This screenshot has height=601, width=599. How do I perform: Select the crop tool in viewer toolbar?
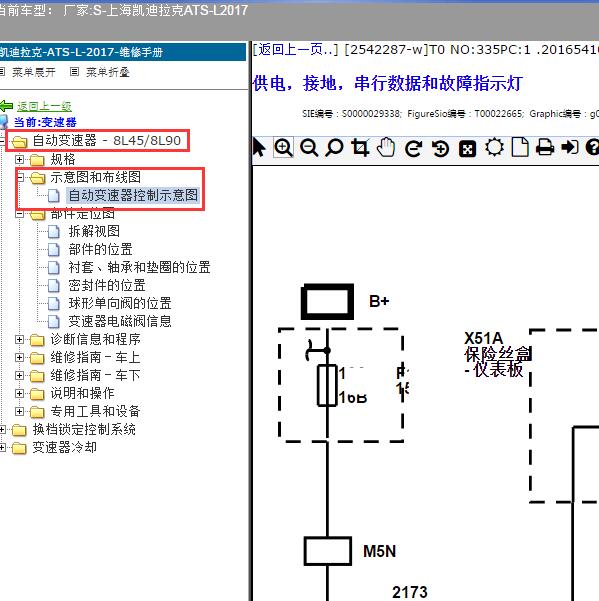360,148
